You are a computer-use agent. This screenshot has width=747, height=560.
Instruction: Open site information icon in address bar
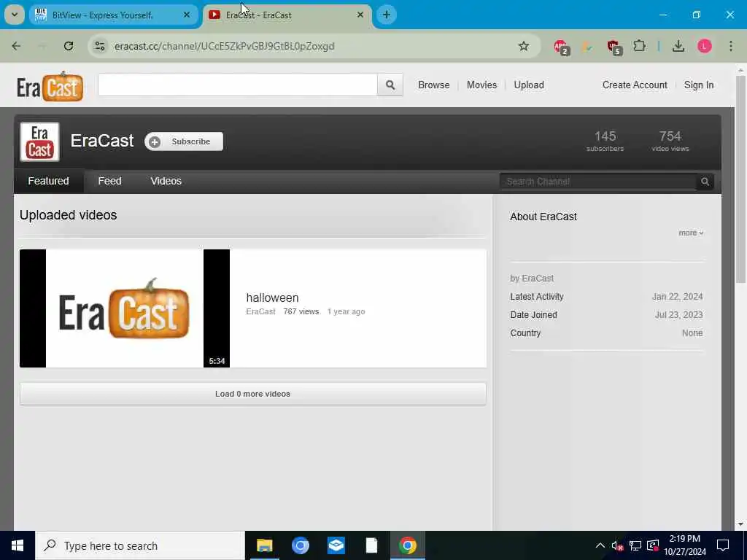(99, 46)
